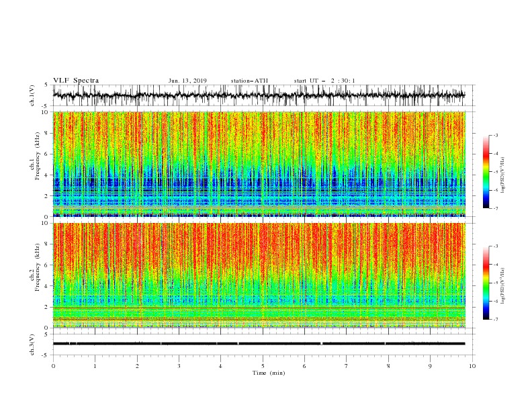The width and height of the screenshot is (532, 411).
Task: Click time axis tick label "0"
Action: pos(53,366)
